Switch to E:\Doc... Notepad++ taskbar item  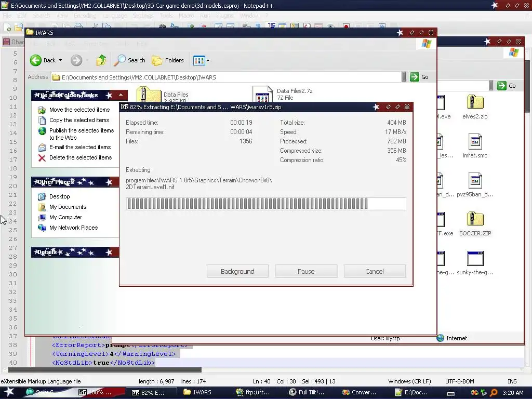(x=413, y=392)
